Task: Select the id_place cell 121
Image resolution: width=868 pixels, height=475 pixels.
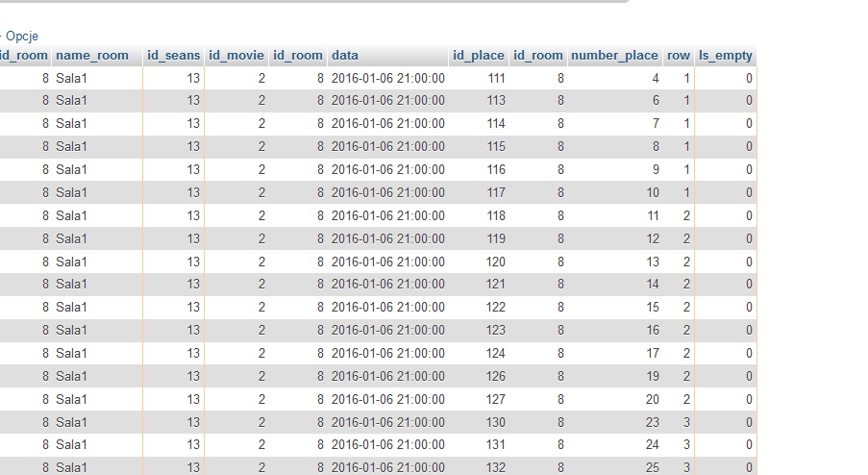Action: coord(495,284)
